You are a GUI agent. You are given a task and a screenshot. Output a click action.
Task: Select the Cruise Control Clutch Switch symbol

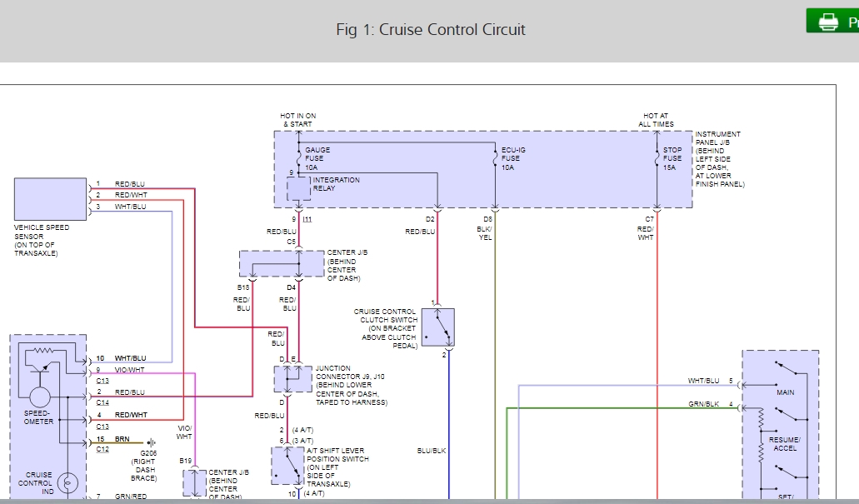[x=437, y=327]
